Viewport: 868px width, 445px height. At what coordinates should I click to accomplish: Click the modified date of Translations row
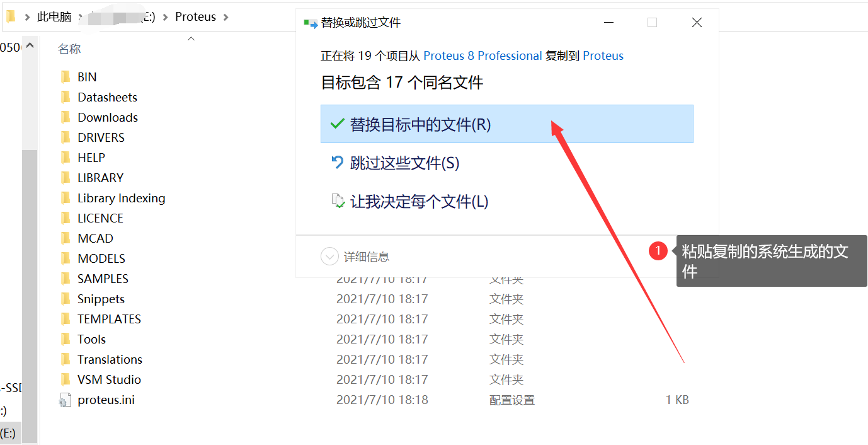pyautogui.click(x=382, y=359)
